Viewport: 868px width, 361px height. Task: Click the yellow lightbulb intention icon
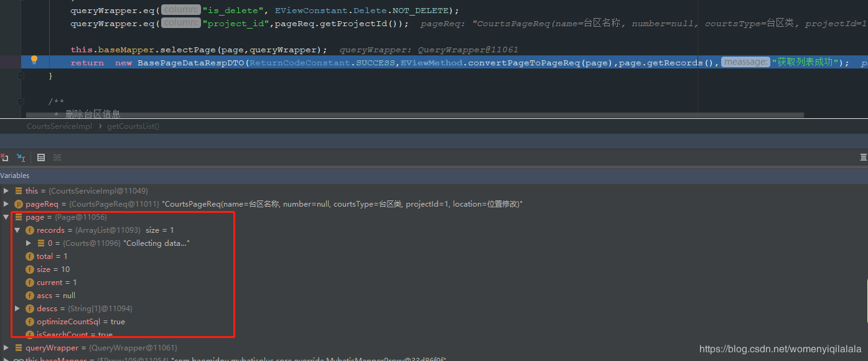pos(34,60)
